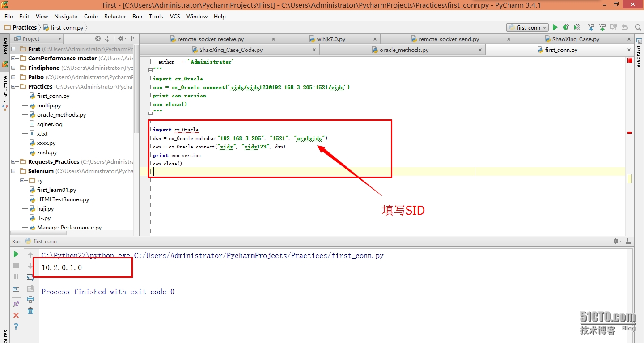Toggle the 1: Project side tab
644x343 pixels.
tap(5, 52)
